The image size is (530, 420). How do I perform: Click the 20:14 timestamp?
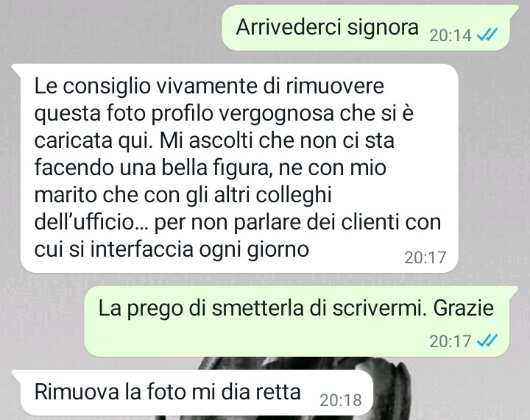451,35
